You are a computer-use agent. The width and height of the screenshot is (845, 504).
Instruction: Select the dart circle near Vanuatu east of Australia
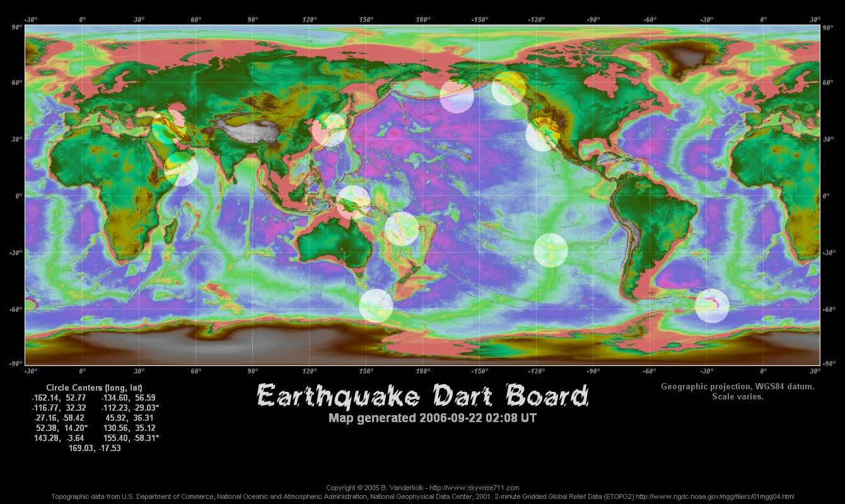click(x=402, y=229)
